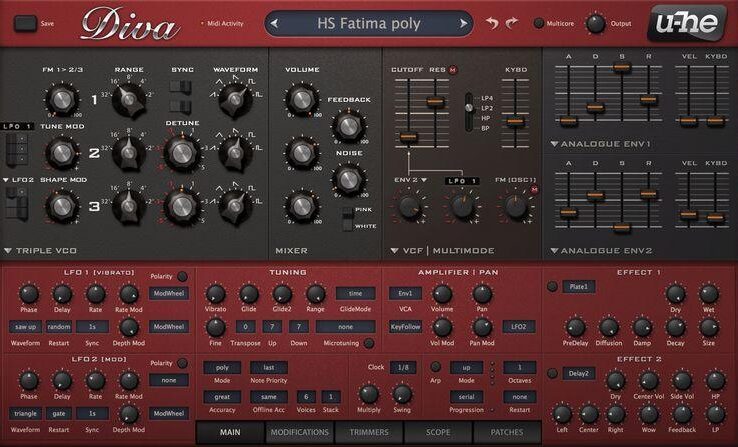Image resolution: width=738 pixels, height=447 pixels.
Task: Click the great Accuracy selector
Action: pyautogui.click(x=222, y=397)
